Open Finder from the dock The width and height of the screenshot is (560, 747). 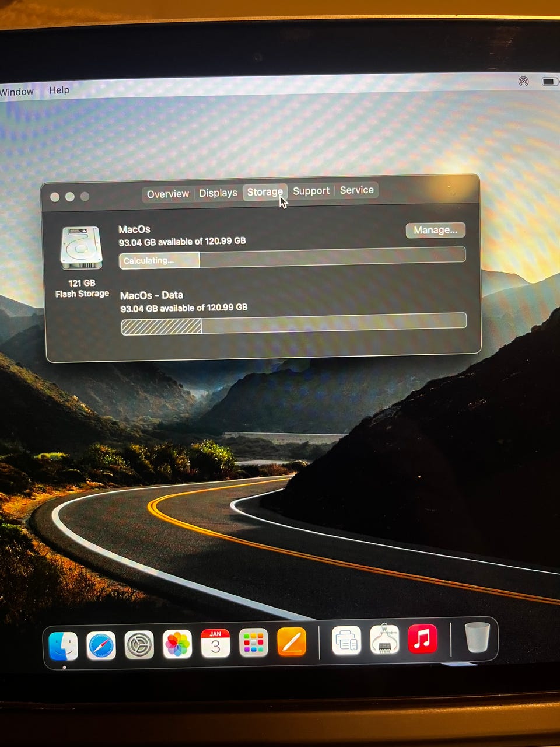(x=64, y=646)
